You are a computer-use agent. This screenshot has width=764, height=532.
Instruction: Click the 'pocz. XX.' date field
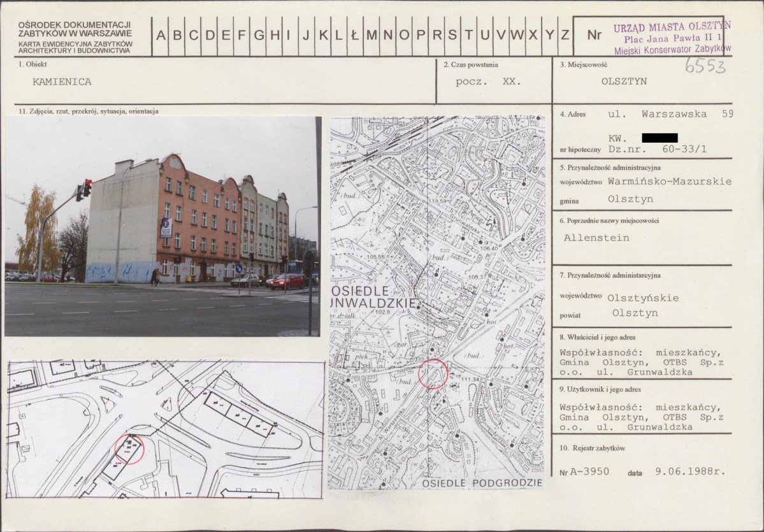coord(488,82)
